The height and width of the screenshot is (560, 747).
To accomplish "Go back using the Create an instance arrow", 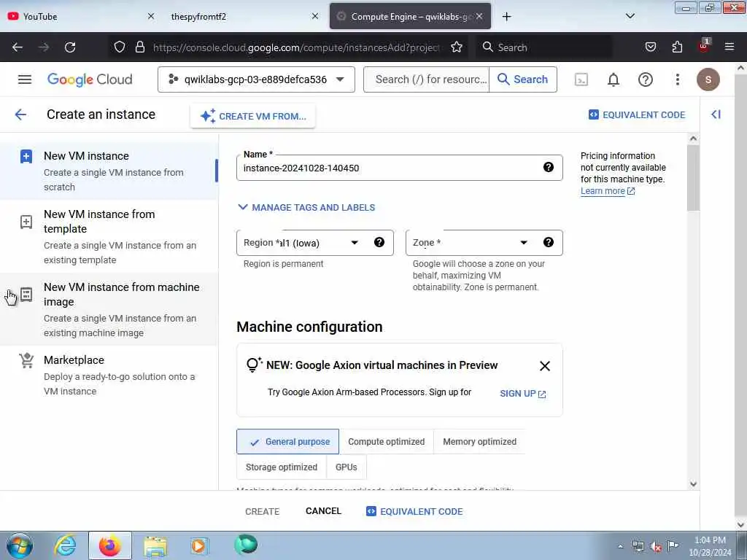I will (x=20, y=114).
